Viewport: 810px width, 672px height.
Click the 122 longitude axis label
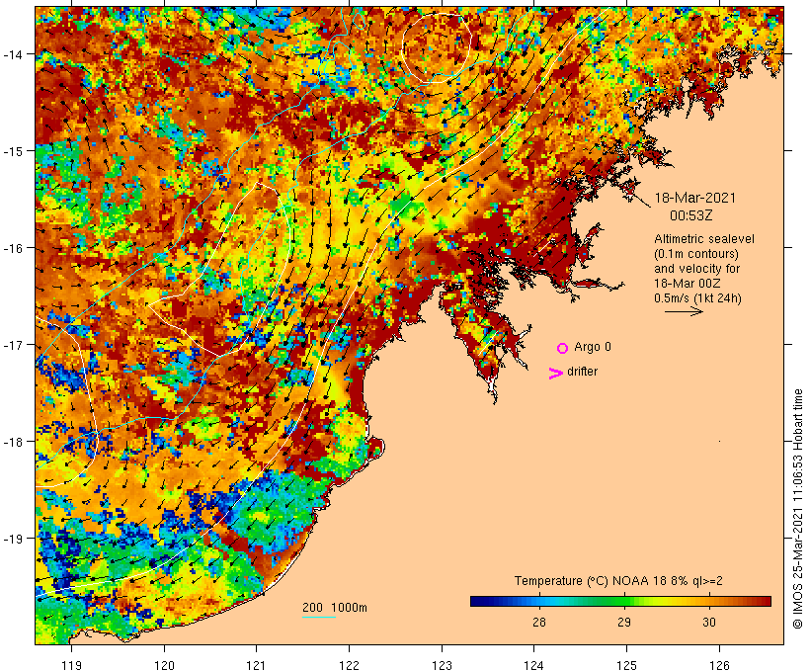click(349, 665)
